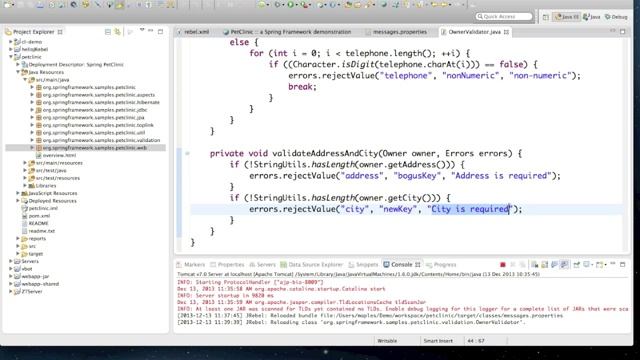Select the README file
This screenshot has height=360, width=640.
tap(38, 223)
